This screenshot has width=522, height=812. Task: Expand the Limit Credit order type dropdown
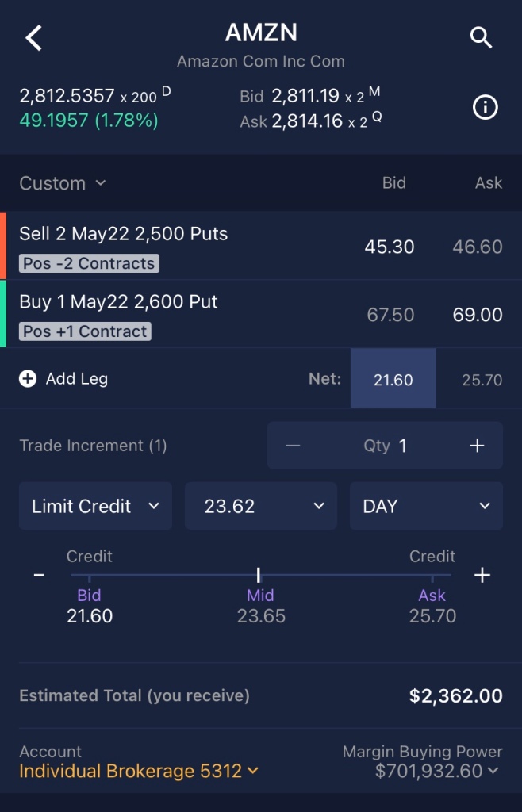(x=95, y=506)
